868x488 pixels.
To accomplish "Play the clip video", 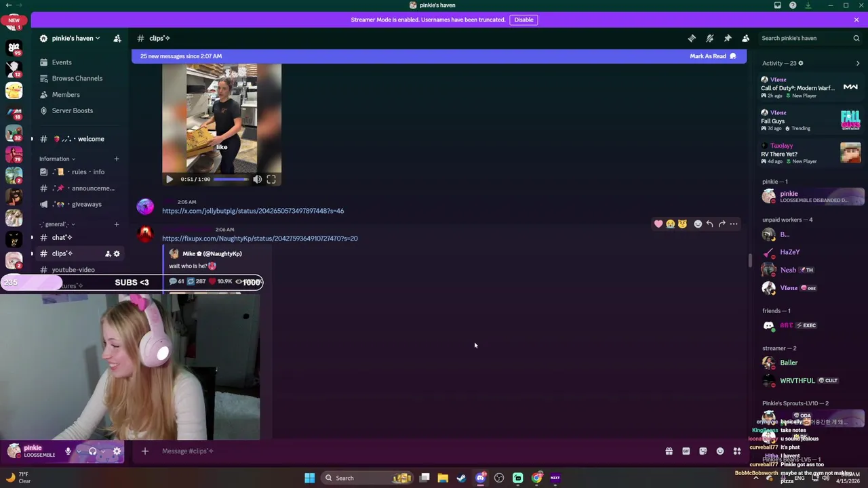I will 170,180.
